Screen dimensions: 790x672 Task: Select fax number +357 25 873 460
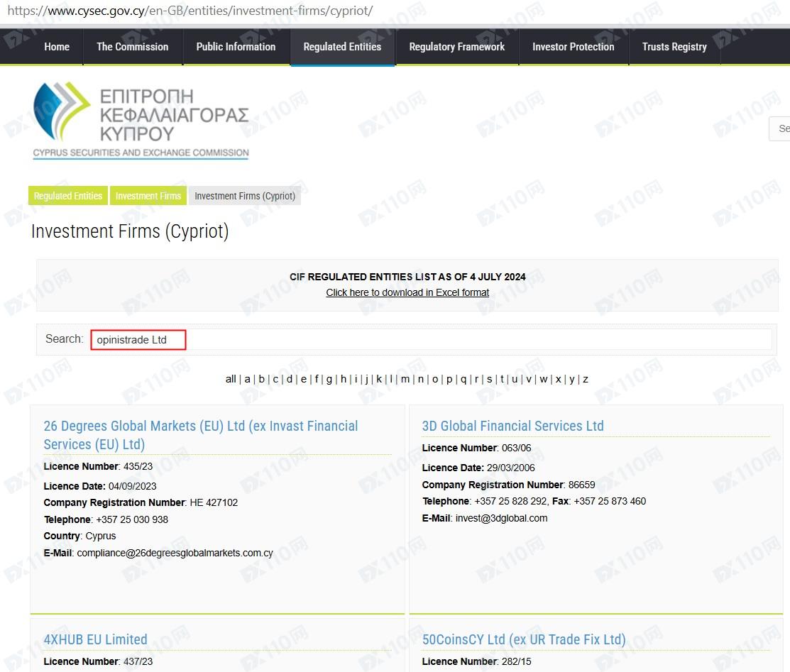pyautogui.click(x=610, y=501)
